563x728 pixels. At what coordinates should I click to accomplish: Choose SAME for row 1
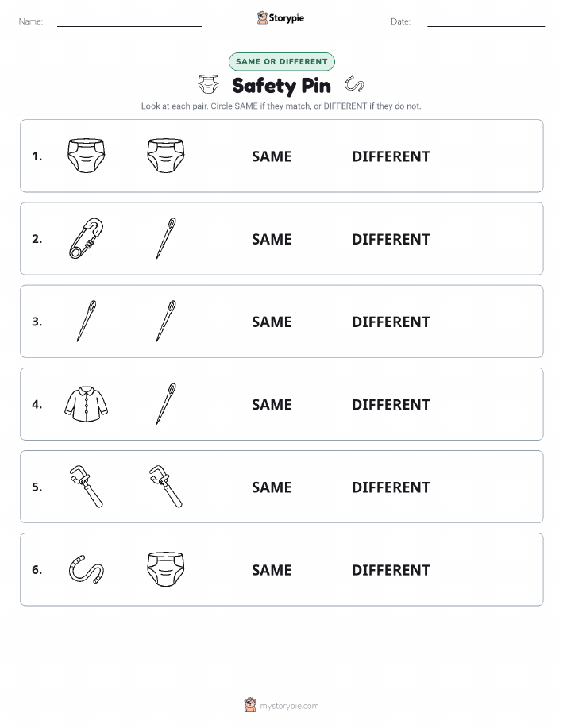point(272,156)
